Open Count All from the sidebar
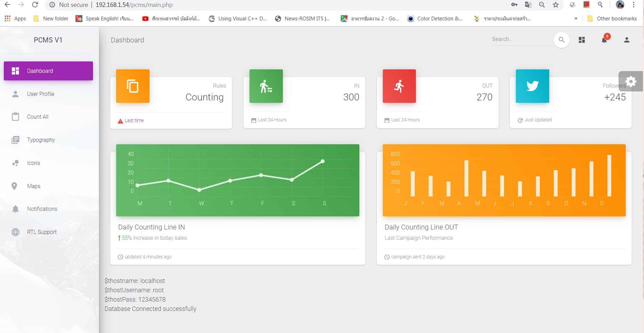This screenshot has height=333, width=644. [38, 117]
